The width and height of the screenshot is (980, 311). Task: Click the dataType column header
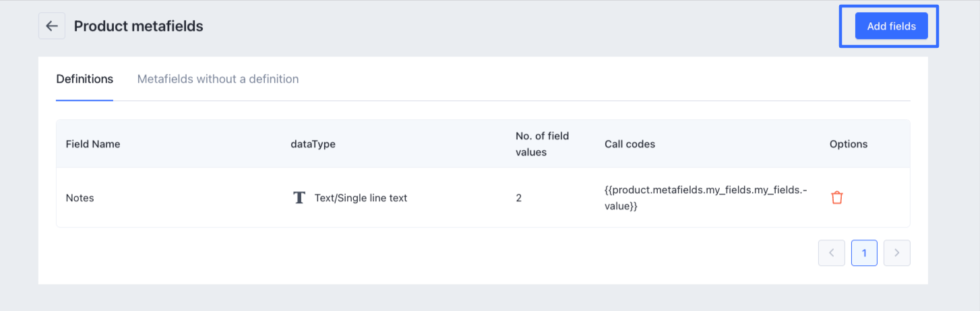click(x=313, y=144)
